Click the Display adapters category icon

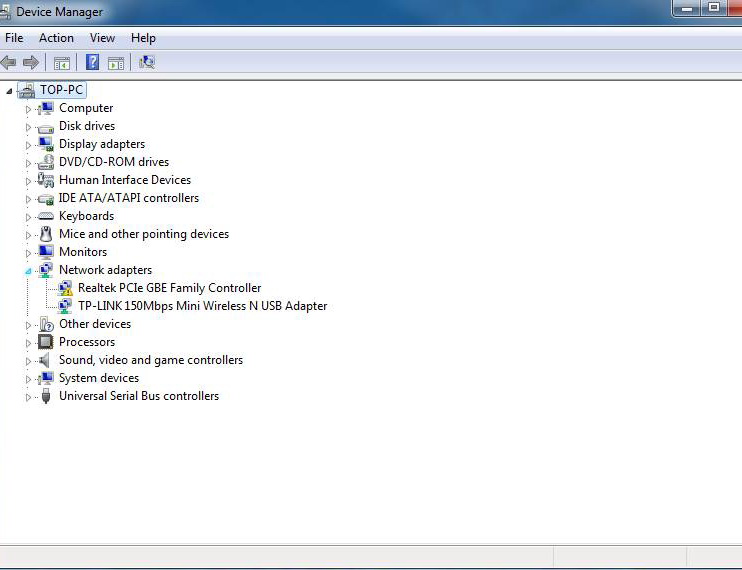pos(46,144)
